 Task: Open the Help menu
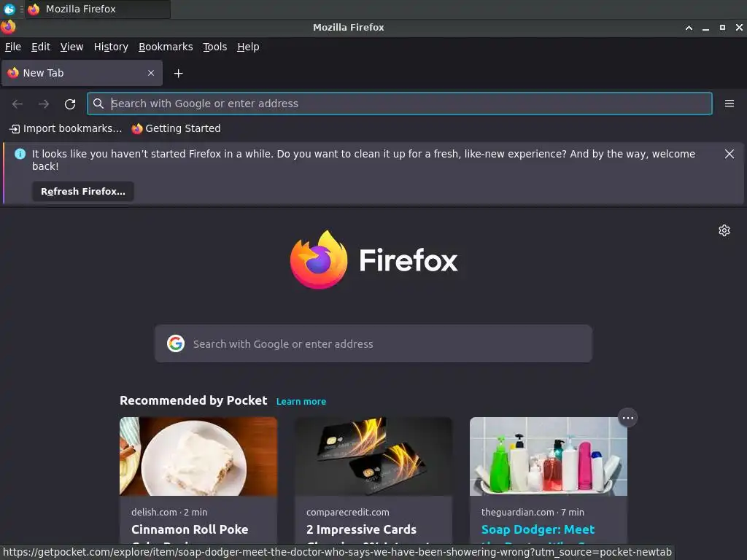tap(248, 47)
